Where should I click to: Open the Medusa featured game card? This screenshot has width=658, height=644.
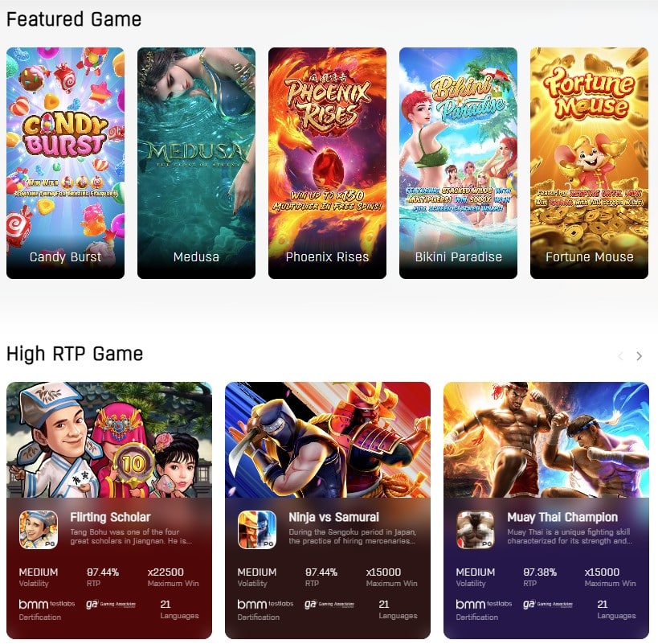click(x=196, y=163)
